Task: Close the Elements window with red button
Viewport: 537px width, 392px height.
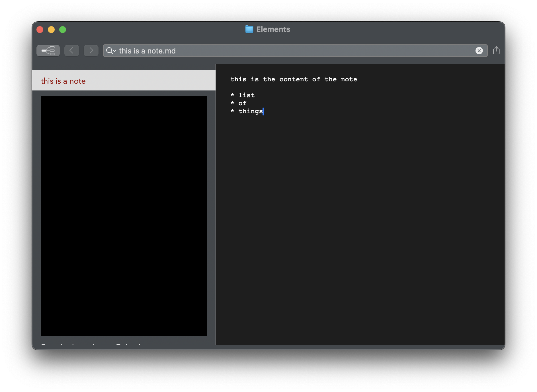Action: 40,30
